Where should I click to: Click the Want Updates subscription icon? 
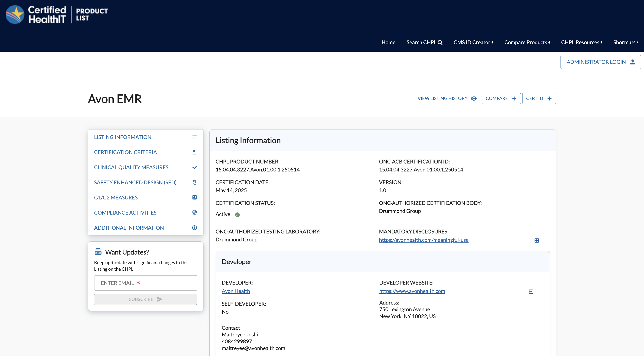pos(98,252)
